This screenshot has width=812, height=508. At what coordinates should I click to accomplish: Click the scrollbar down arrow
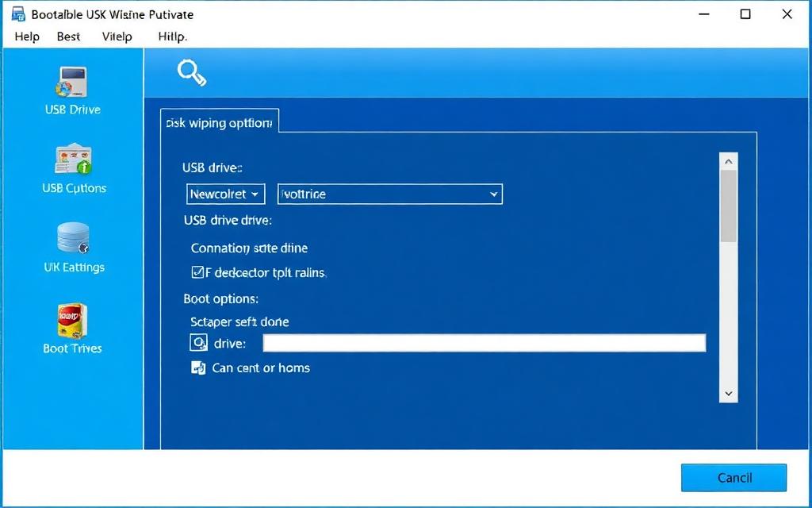point(728,394)
